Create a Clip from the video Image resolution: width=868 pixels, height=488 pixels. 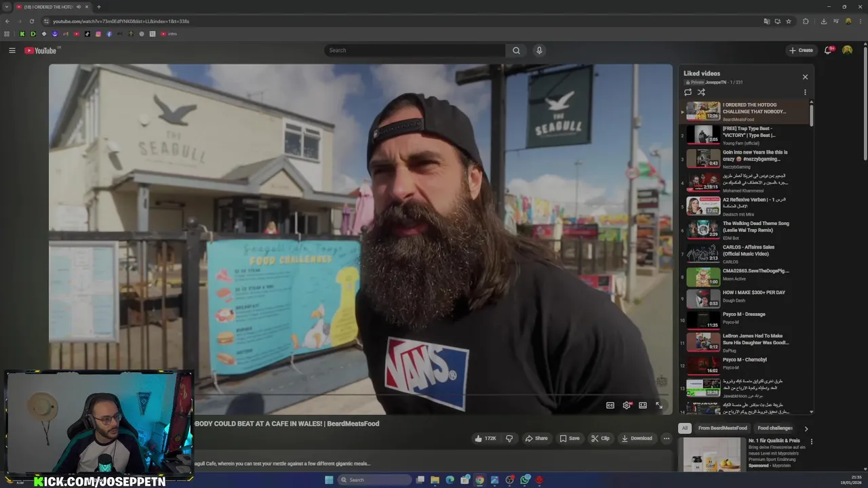click(x=600, y=439)
